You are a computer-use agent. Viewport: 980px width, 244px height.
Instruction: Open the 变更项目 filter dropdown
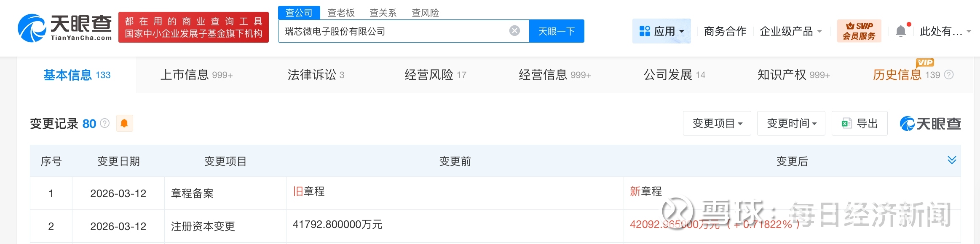pyautogui.click(x=717, y=123)
